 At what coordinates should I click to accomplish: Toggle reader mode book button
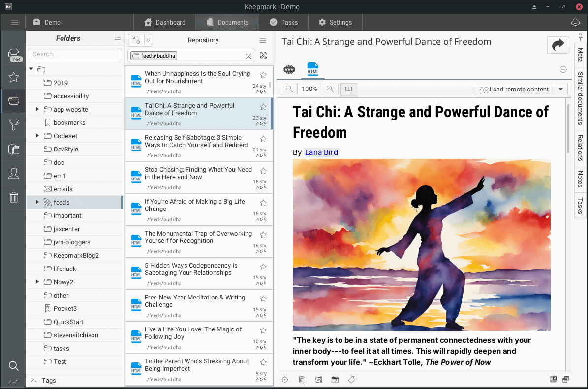pos(349,89)
